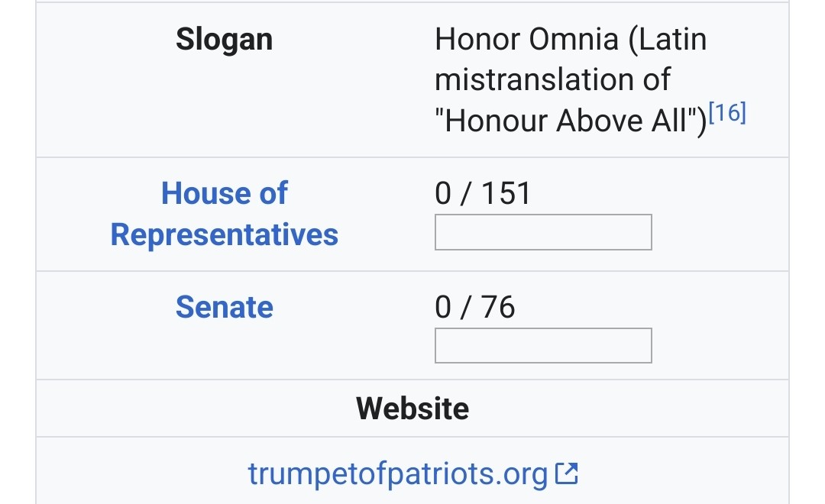Viewport: 825px width, 504px height.
Task: Click the word "Latin" in the slogan
Action: [668, 40]
